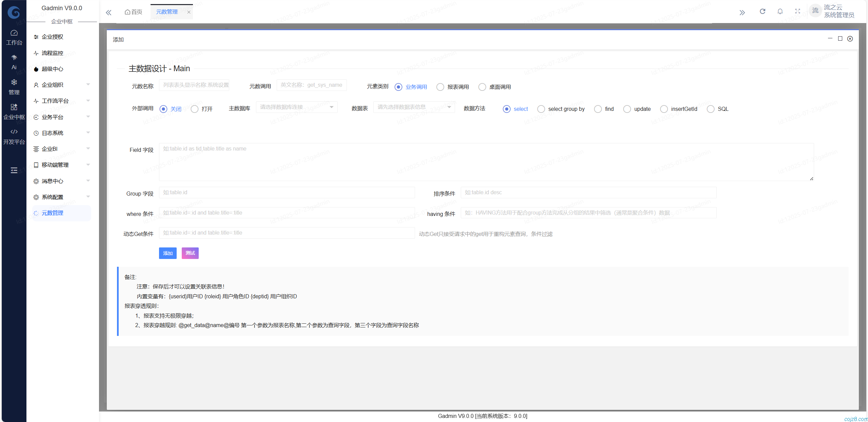Open the 工作台 dashboard icon
This screenshot has width=868, height=422.
(x=14, y=37)
